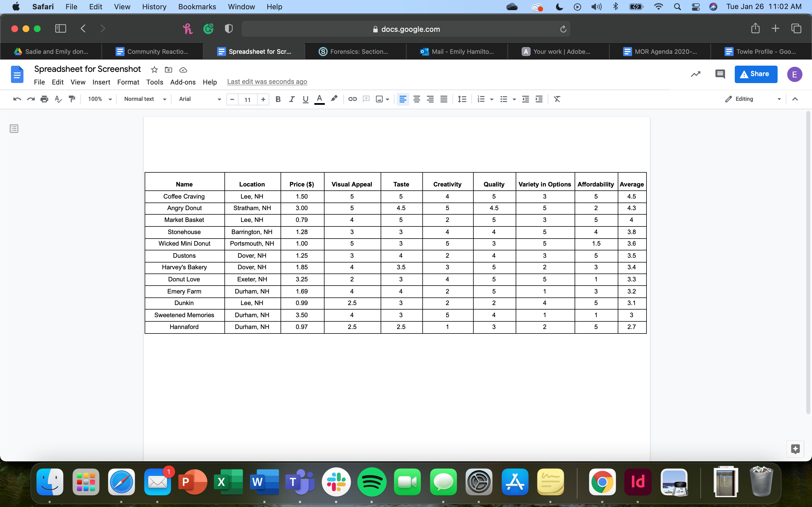
Task: Toggle italic formatting
Action: pos(291,99)
